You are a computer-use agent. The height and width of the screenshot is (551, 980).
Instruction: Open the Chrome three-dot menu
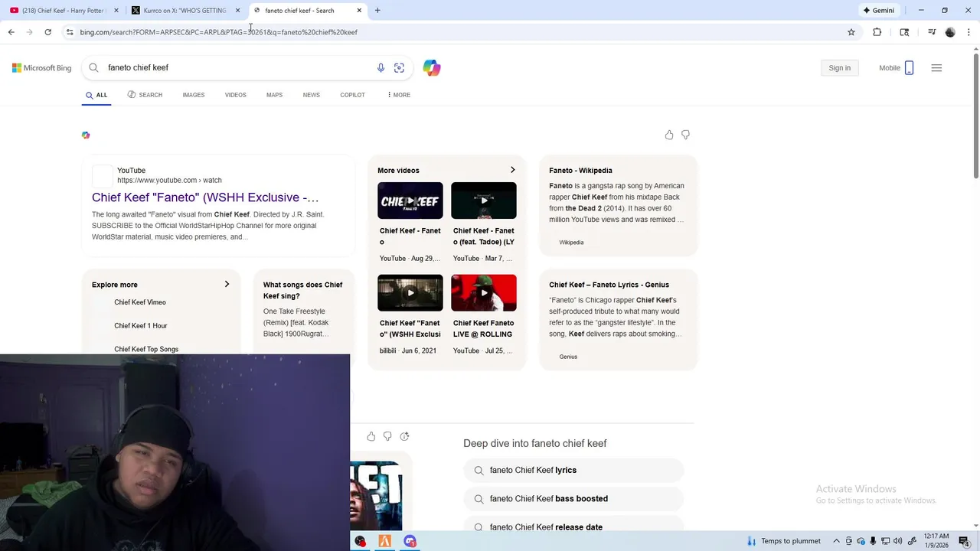(x=969, y=32)
